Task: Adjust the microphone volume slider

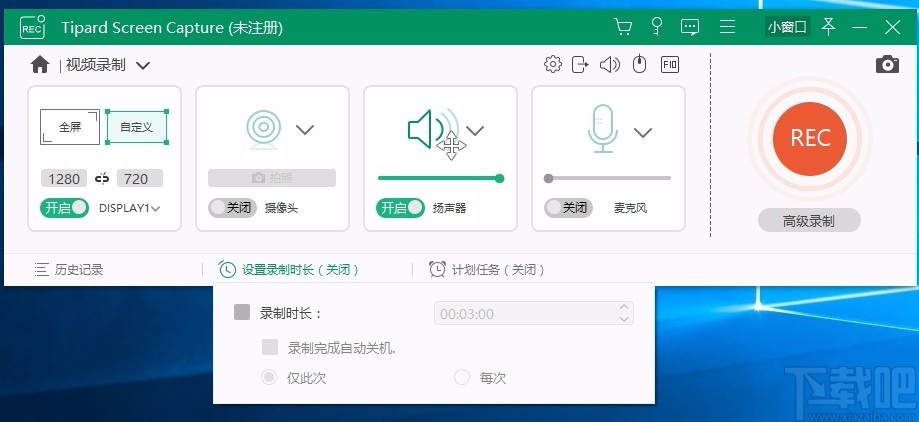Action: 608,178
